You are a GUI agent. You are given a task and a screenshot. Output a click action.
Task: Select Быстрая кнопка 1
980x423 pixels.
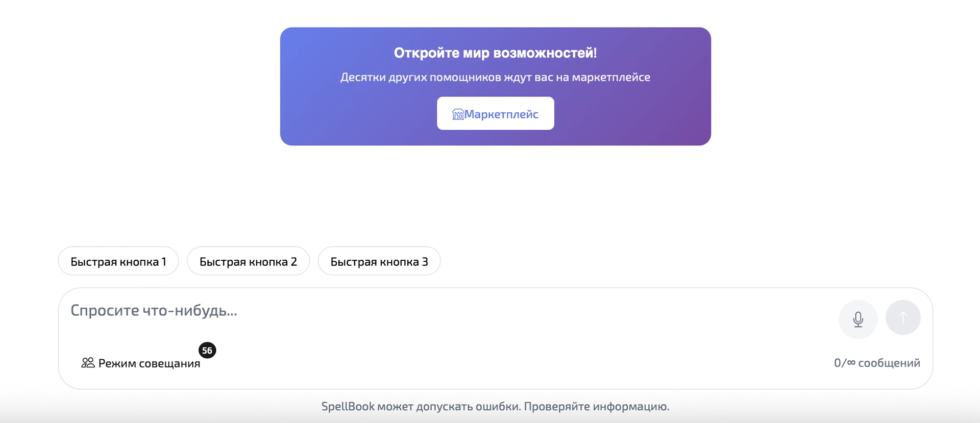pos(118,261)
